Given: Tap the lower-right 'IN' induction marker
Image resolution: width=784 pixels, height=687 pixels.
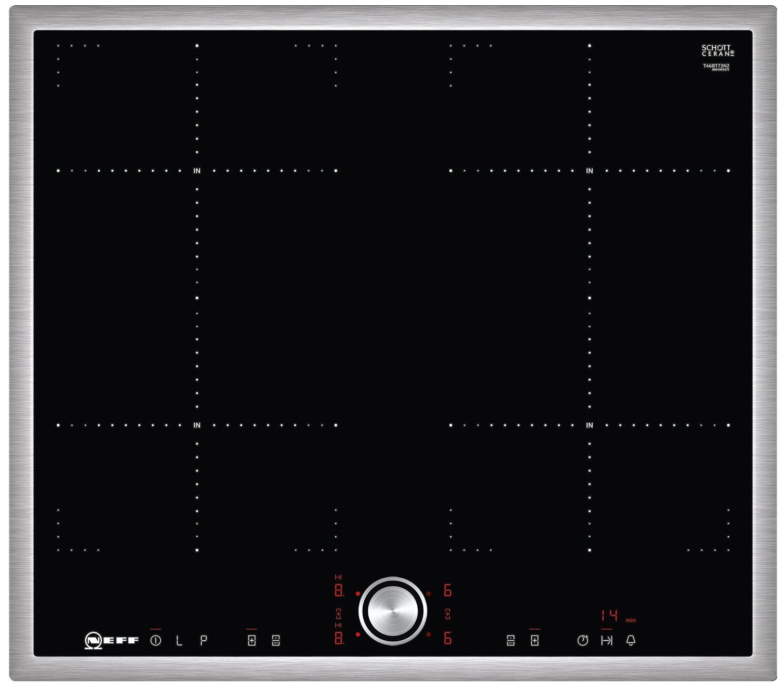Looking at the screenshot, I should point(590,425).
